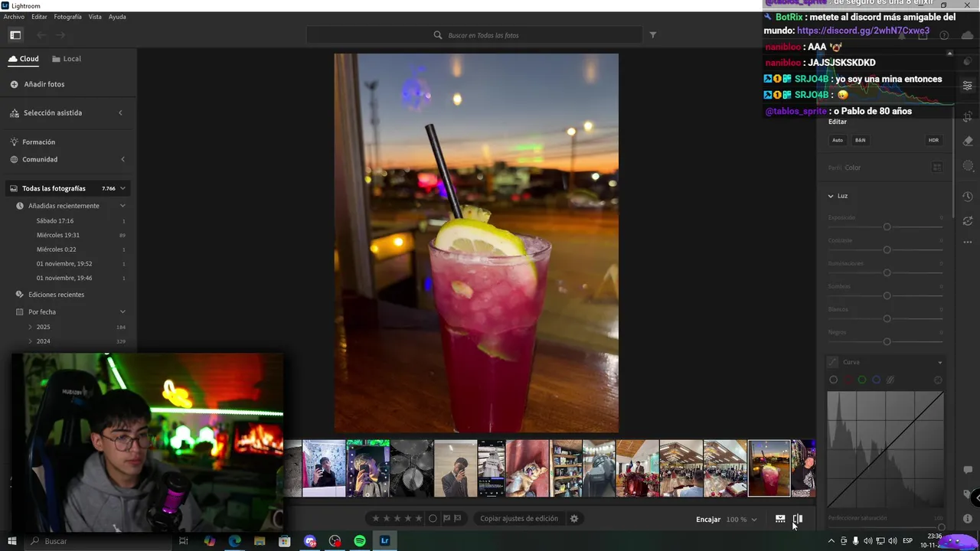The width and height of the screenshot is (980, 551).
Task: Switch to the Local tab
Action: [x=67, y=59]
